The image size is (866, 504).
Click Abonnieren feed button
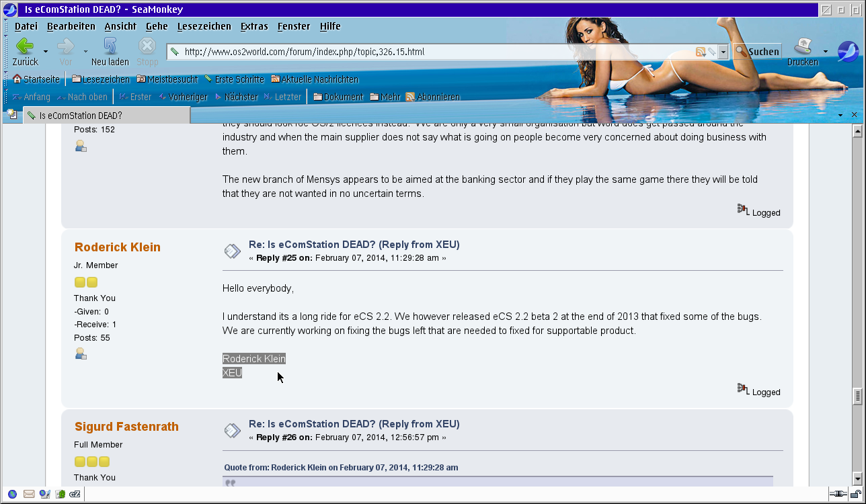433,97
